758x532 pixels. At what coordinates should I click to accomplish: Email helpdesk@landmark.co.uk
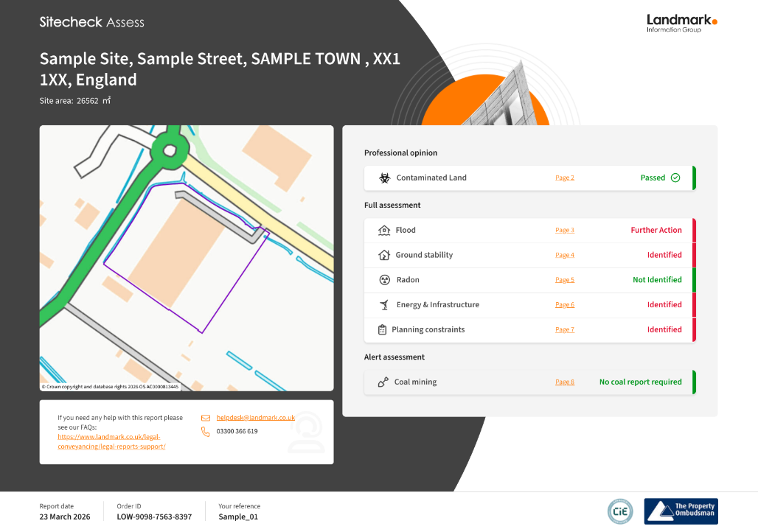tap(255, 418)
